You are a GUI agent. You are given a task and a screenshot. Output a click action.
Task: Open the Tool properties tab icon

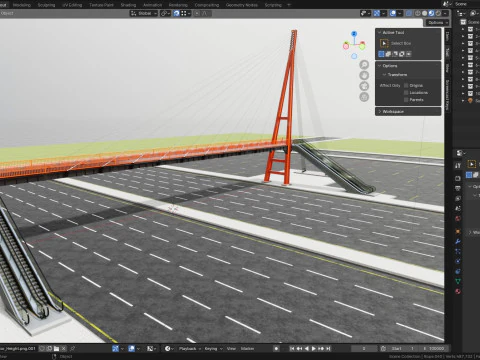click(x=458, y=165)
